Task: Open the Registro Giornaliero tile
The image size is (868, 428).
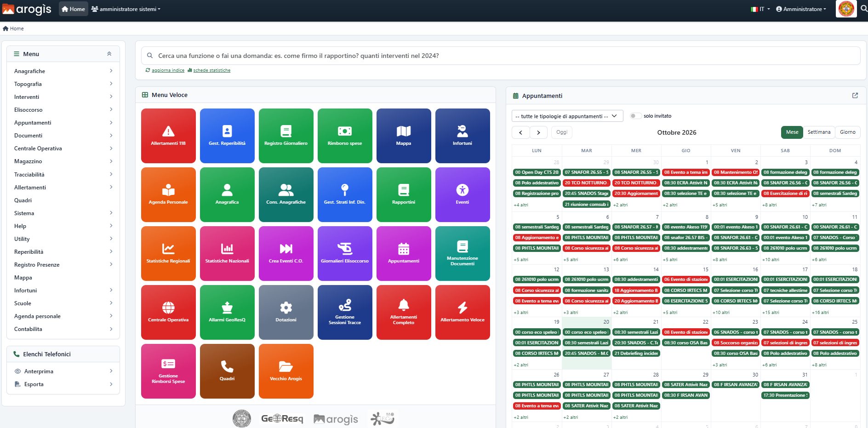Action: pyautogui.click(x=286, y=136)
